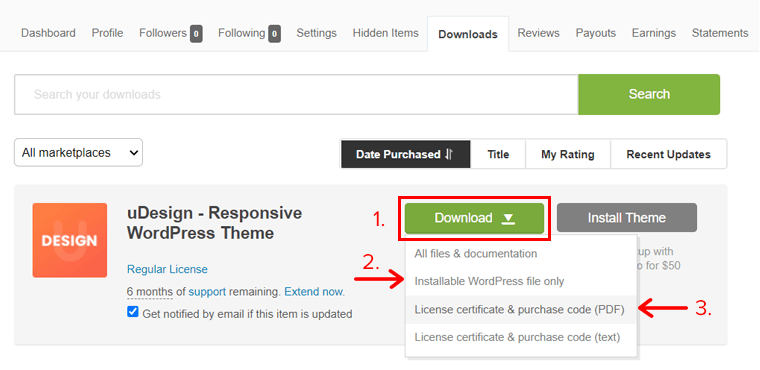
Task: Click the uDesign theme thumbnail
Action: [70, 240]
